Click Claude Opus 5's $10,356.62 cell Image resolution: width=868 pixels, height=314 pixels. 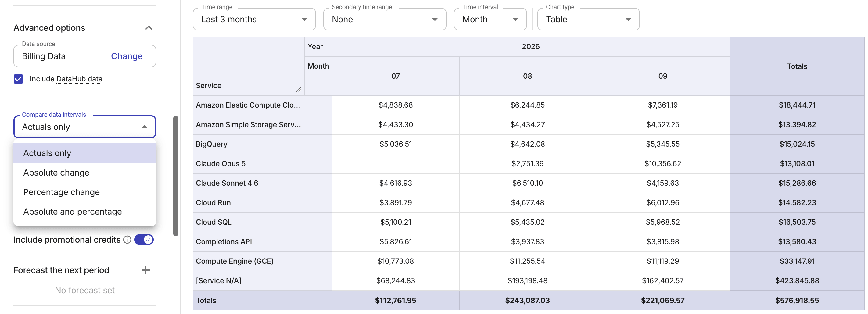tap(662, 164)
